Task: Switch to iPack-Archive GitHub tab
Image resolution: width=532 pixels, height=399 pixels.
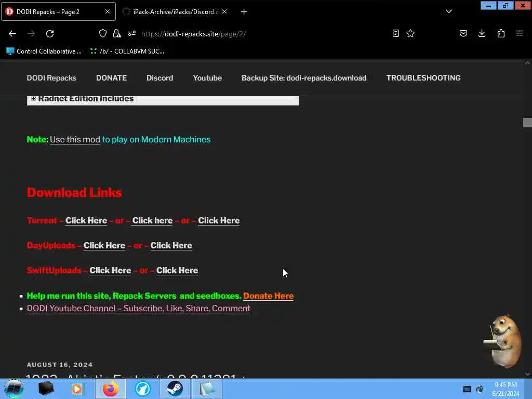Action: pos(175,11)
